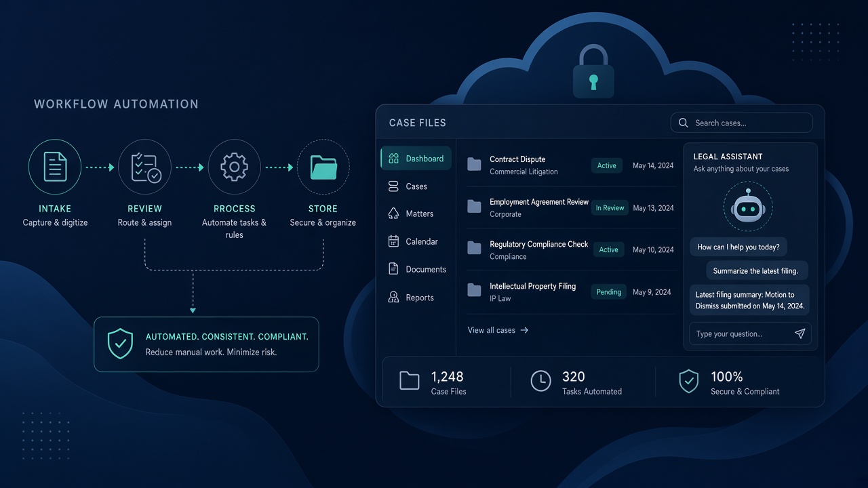Click the shield checkmark icon beside Automated. Consistent. Compliant.
This screenshot has height=488, width=868.
click(120, 344)
